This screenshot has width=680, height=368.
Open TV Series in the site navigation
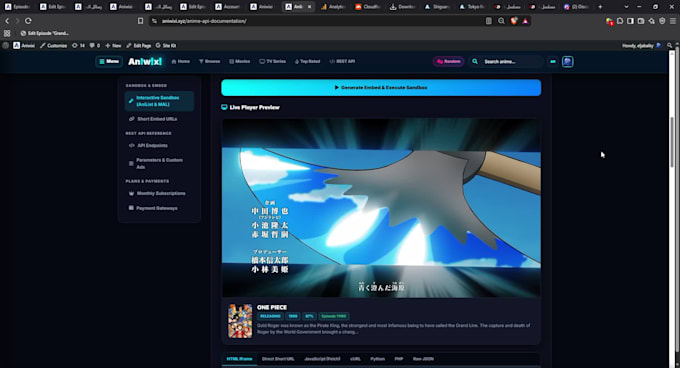pyautogui.click(x=272, y=62)
